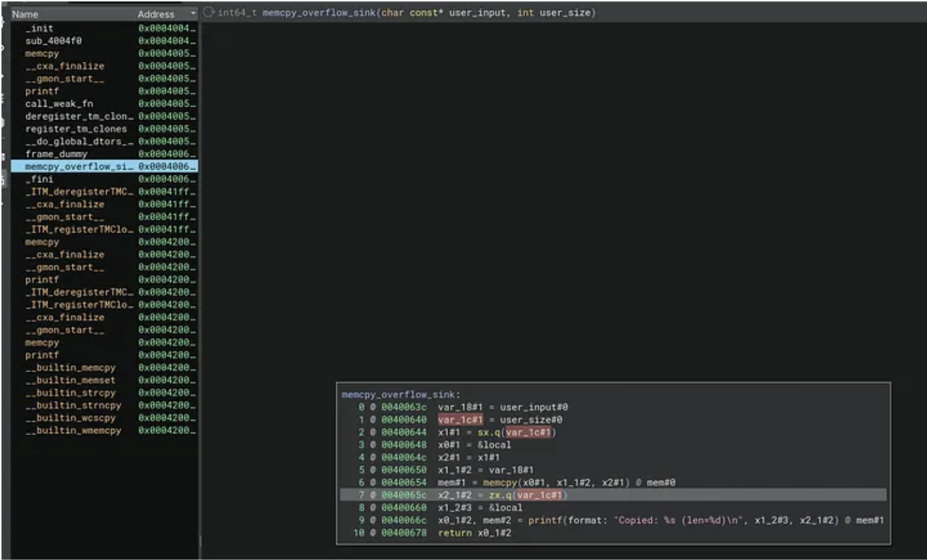Open the _fini function entry

point(39,179)
